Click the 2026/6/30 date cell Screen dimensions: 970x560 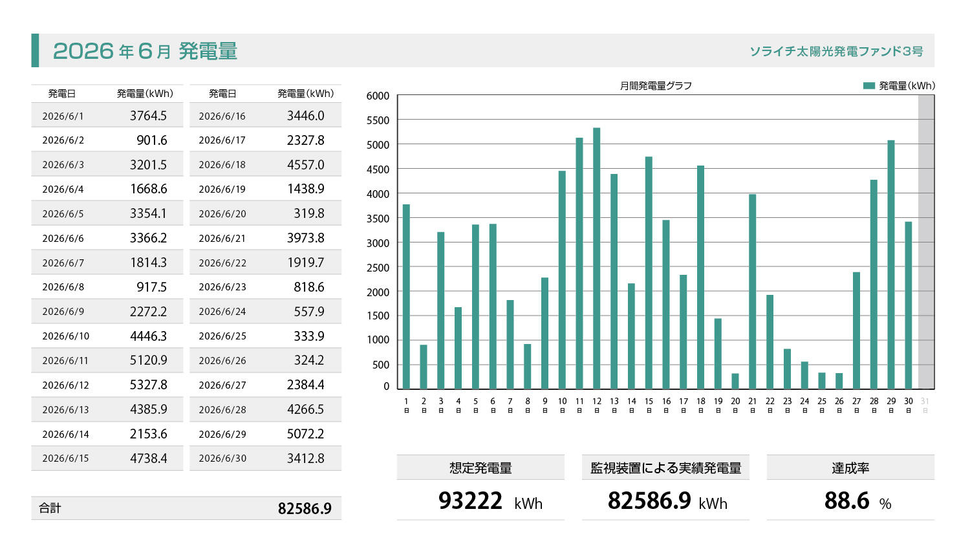[x=222, y=458]
